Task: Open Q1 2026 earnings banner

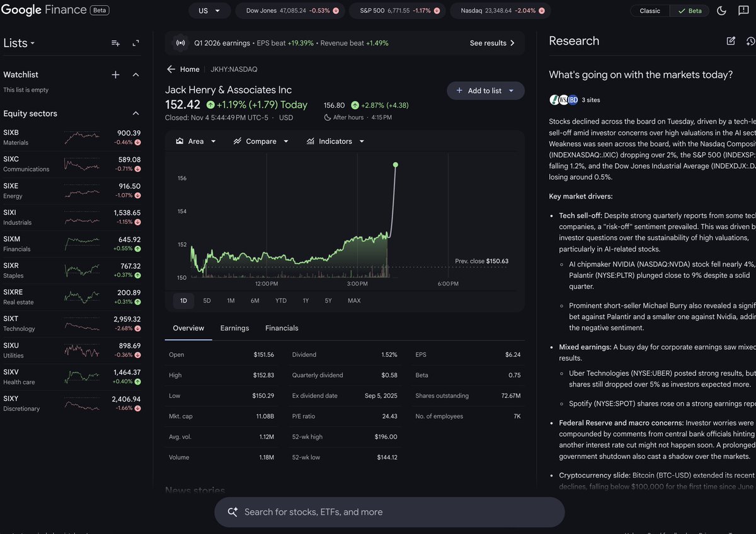Action: [345, 44]
